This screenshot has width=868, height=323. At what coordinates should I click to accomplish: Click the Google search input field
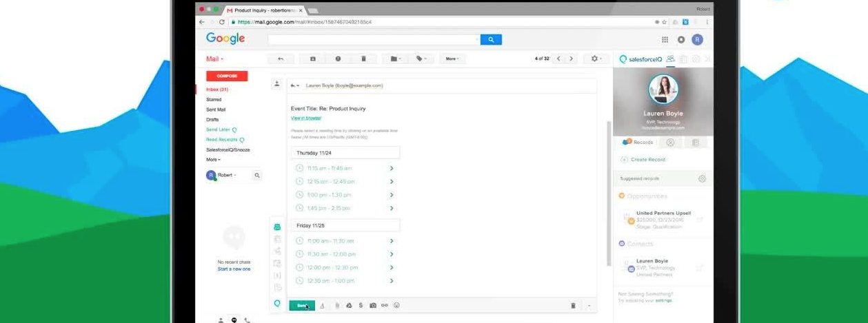(374, 40)
